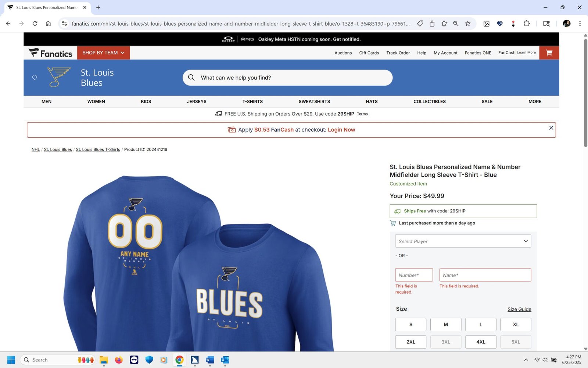
Task: Select size 2XL
Action: click(411, 342)
